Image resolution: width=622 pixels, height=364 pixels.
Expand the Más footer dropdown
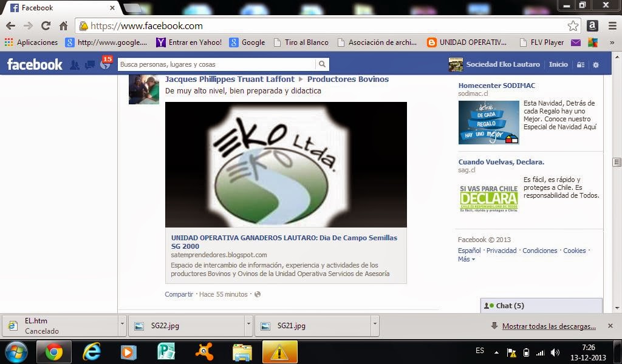(466, 259)
